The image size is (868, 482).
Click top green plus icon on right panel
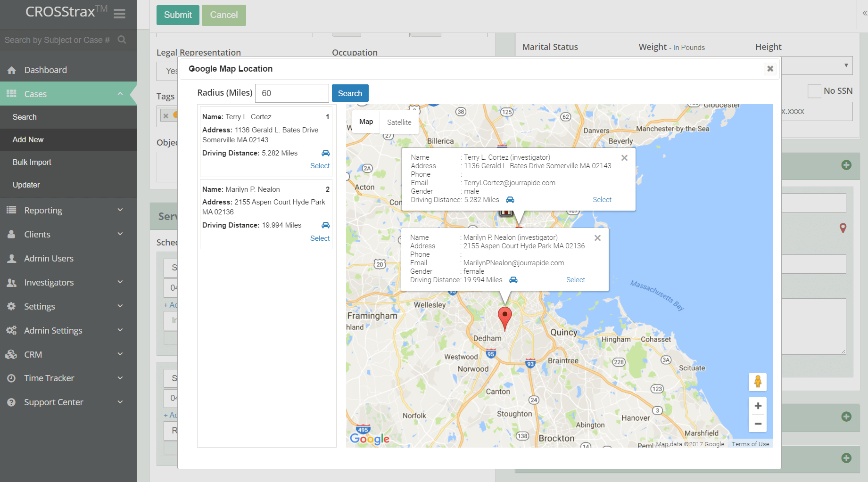coord(846,165)
